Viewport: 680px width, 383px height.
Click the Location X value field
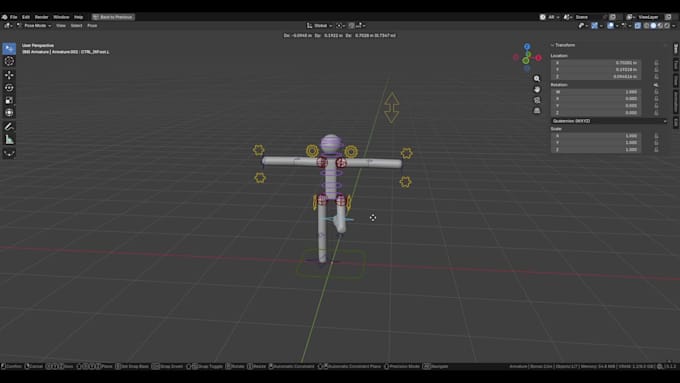point(595,63)
